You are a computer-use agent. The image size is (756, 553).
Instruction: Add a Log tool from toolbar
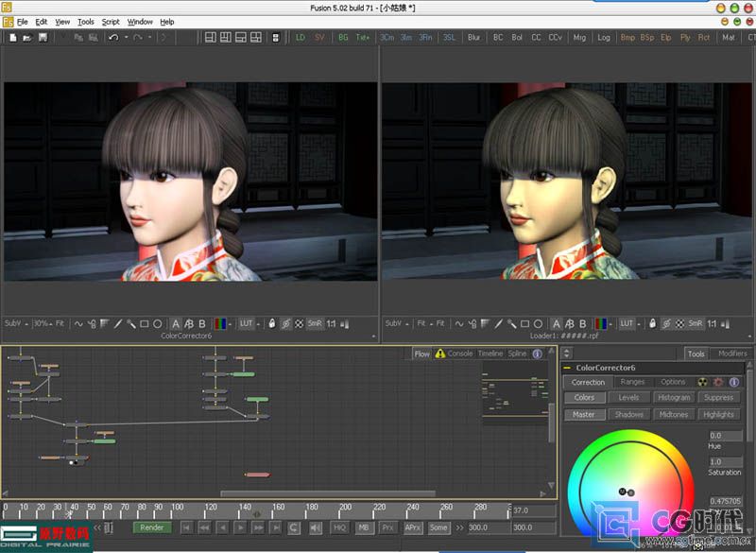click(604, 37)
